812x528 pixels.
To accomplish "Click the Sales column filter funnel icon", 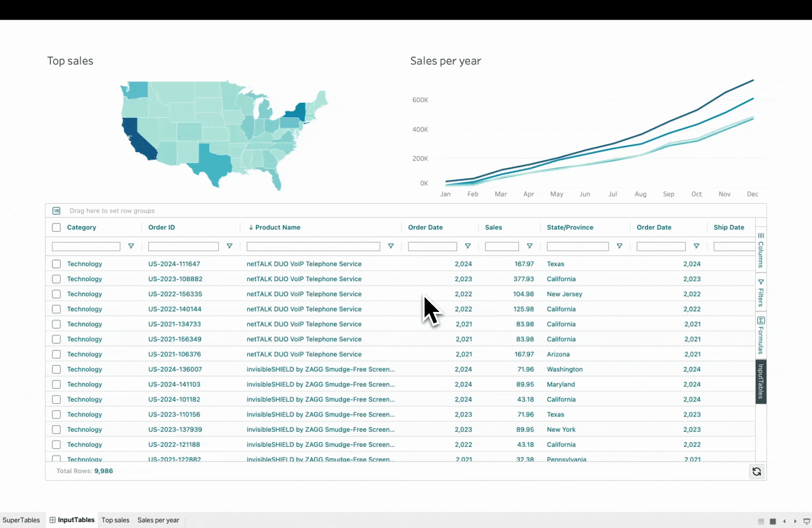I will 529,246.
